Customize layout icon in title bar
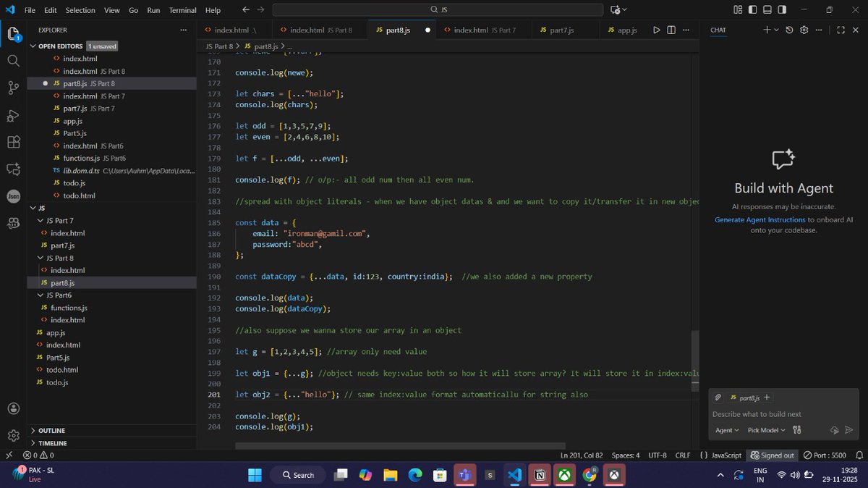Viewport: 868px width, 488px height. tap(738, 10)
